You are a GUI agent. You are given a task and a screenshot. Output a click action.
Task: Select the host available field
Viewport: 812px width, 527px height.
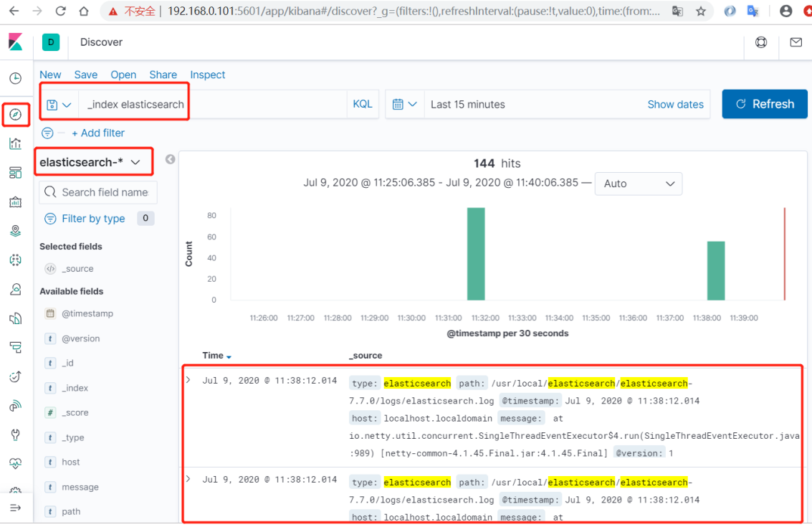70,462
